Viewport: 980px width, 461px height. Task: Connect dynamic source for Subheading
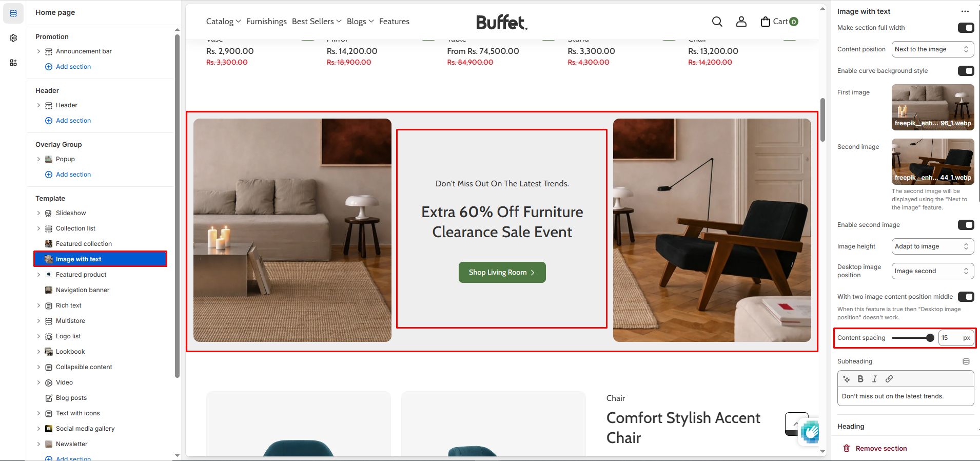click(966, 361)
